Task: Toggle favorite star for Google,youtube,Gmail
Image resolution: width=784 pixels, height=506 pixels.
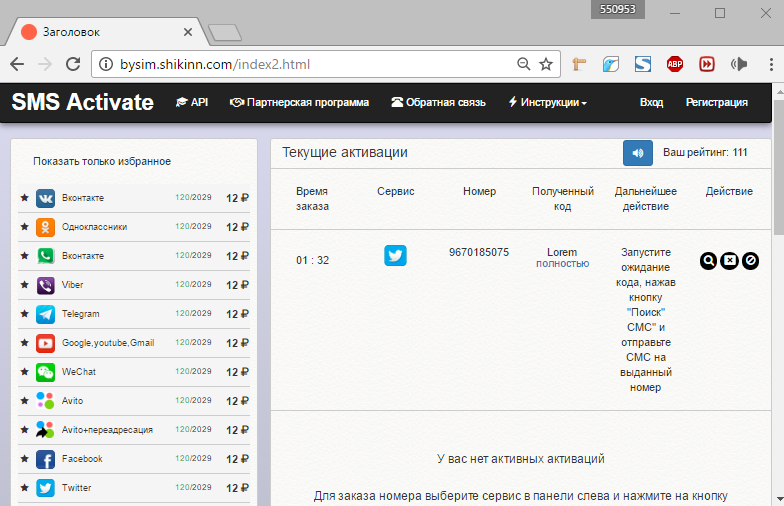Action: click(24, 343)
